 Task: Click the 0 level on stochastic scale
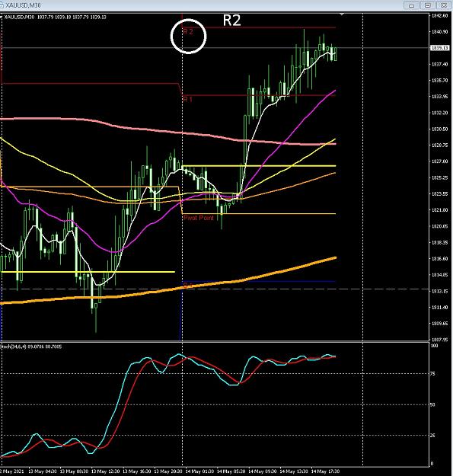432,464
